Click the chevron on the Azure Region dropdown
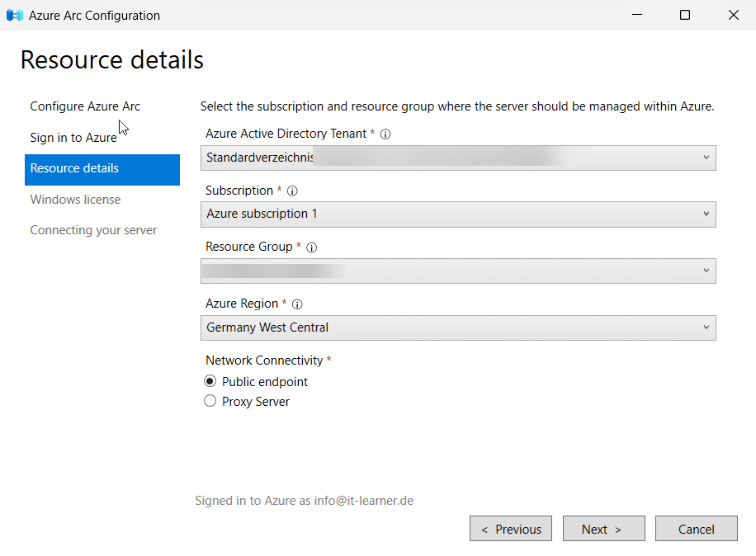756x556 pixels. coord(706,327)
